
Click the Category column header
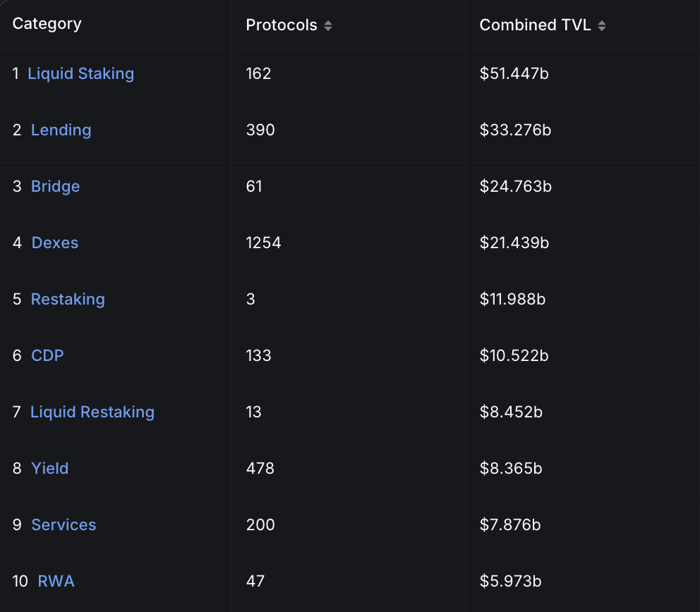point(47,24)
